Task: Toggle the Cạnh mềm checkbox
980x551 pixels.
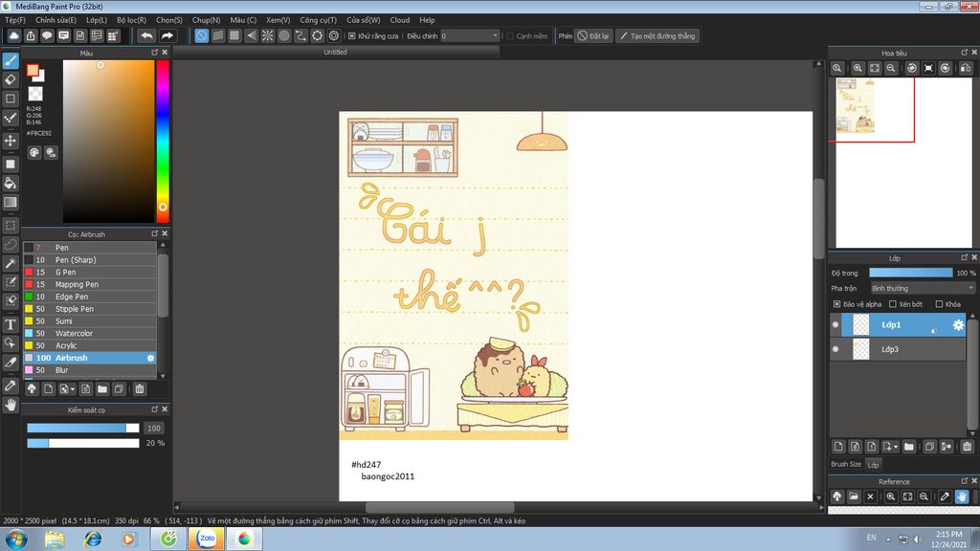Action: (510, 35)
